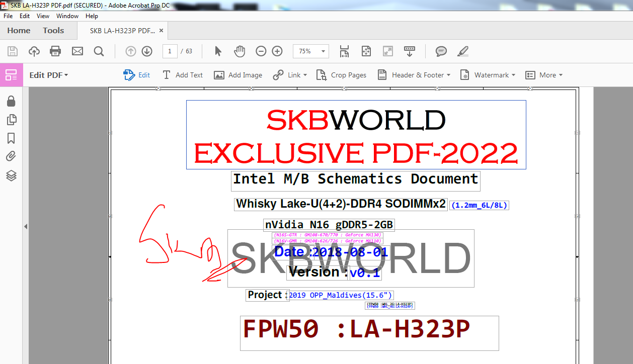Click the Add Text button
This screenshot has width=633, height=364.
coord(182,75)
